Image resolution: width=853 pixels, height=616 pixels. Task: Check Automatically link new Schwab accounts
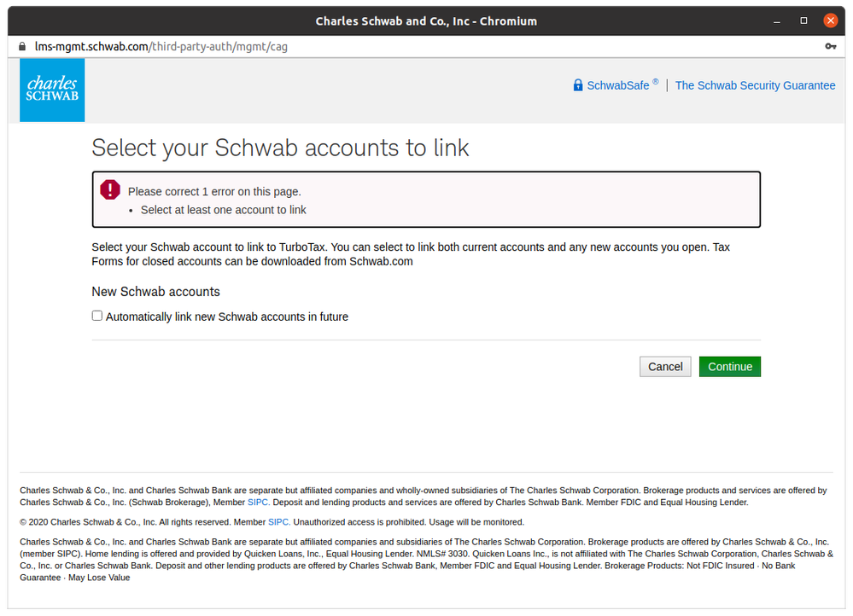[96, 316]
